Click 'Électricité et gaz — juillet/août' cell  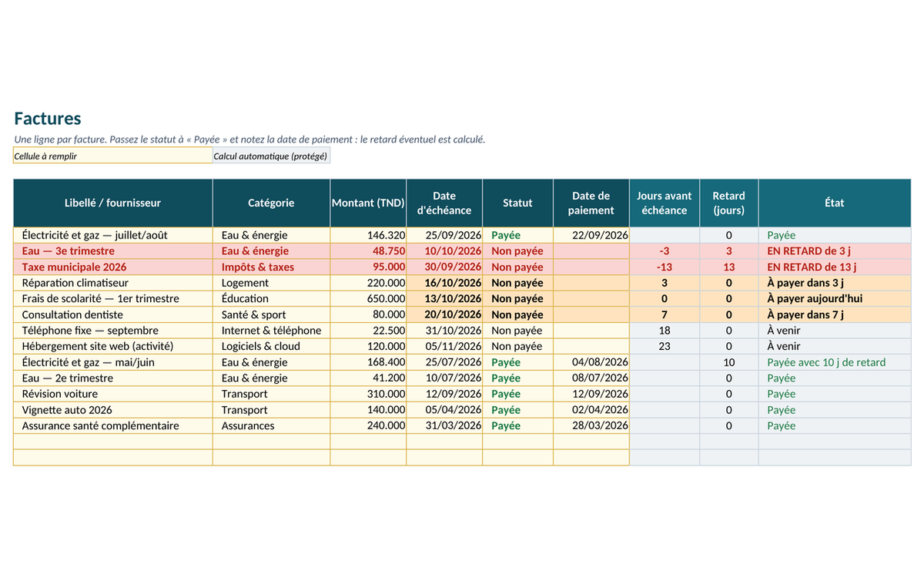click(112, 235)
